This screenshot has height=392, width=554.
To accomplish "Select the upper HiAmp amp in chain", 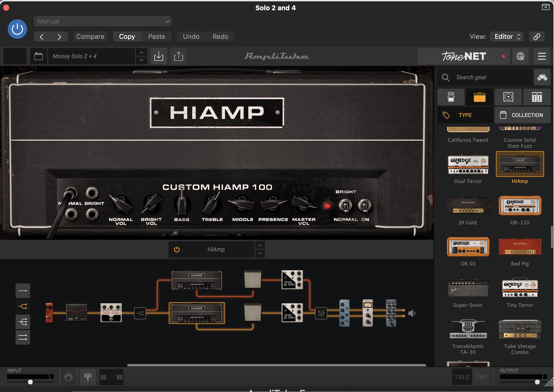I will [x=197, y=280].
